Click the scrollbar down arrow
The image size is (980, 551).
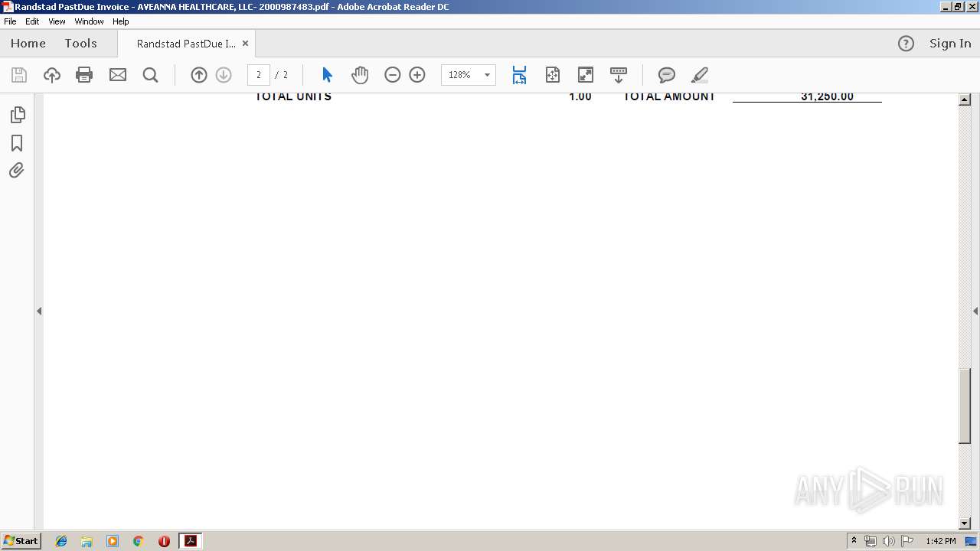[x=965, y=523]
